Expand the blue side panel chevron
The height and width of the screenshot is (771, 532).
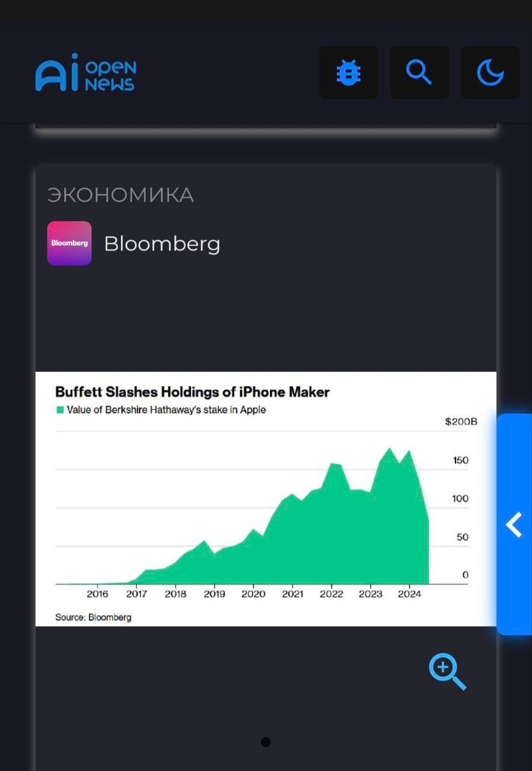pos(514,524)
